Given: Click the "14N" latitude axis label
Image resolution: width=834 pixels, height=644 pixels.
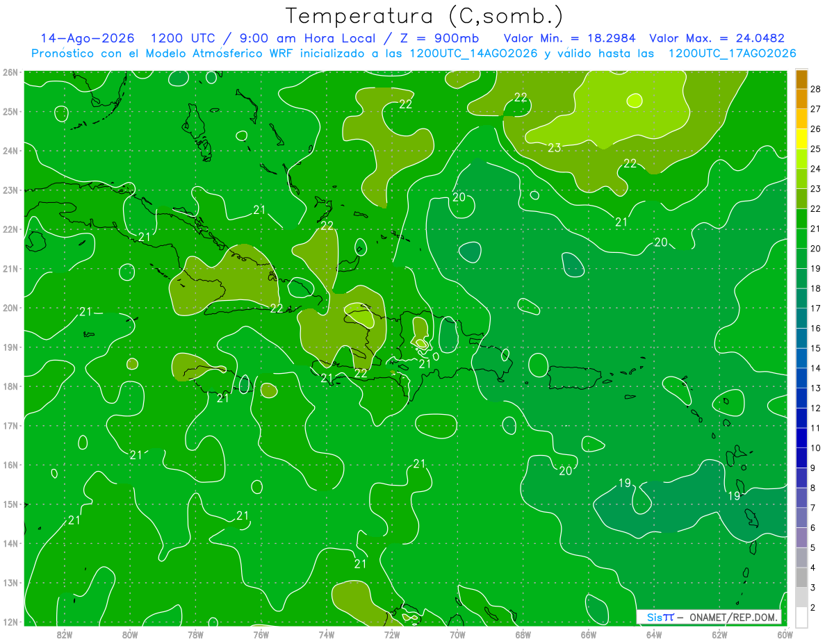Looking at the screenshot, I should coord(10,543).
